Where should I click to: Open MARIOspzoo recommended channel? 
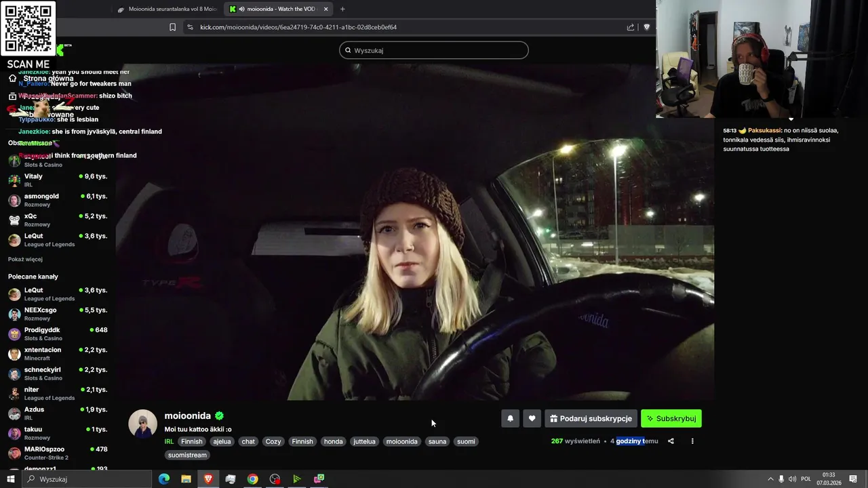coord(58,453)
